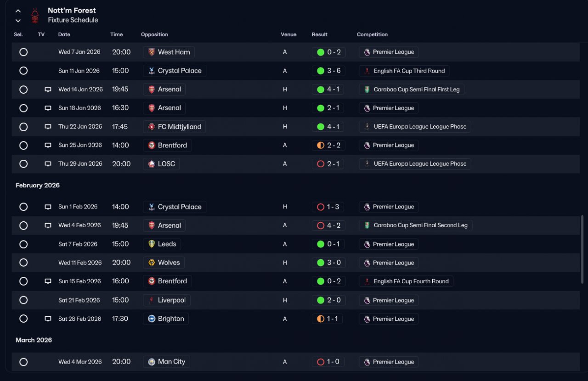
Task: Click the TV icon for FC Midtjylland match
Action: (48, 127)
